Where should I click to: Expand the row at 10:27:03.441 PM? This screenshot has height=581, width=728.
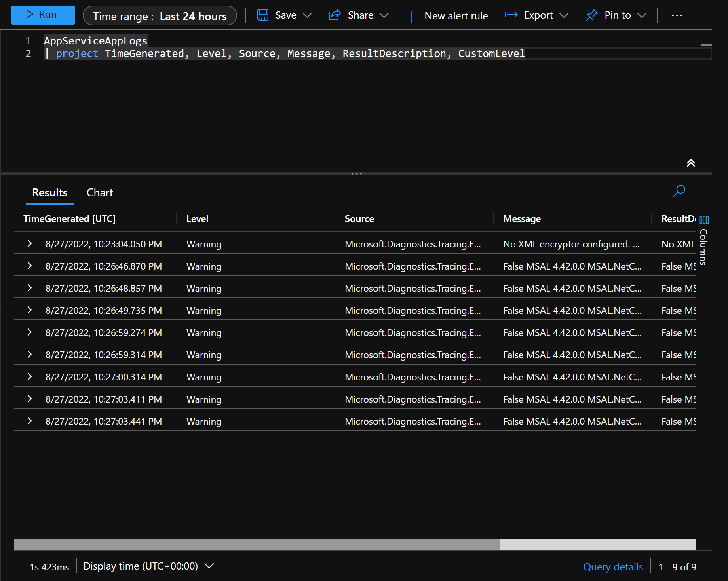pos(29,421)
